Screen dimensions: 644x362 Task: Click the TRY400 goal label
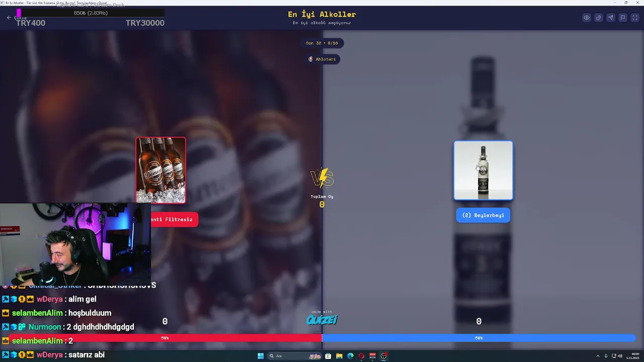tap(31, 23)
